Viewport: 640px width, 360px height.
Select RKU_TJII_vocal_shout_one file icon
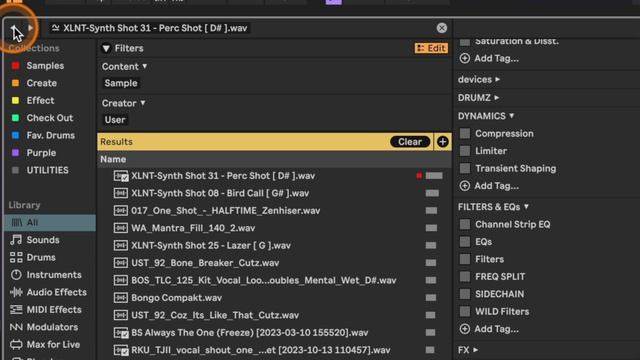[121, 350]
